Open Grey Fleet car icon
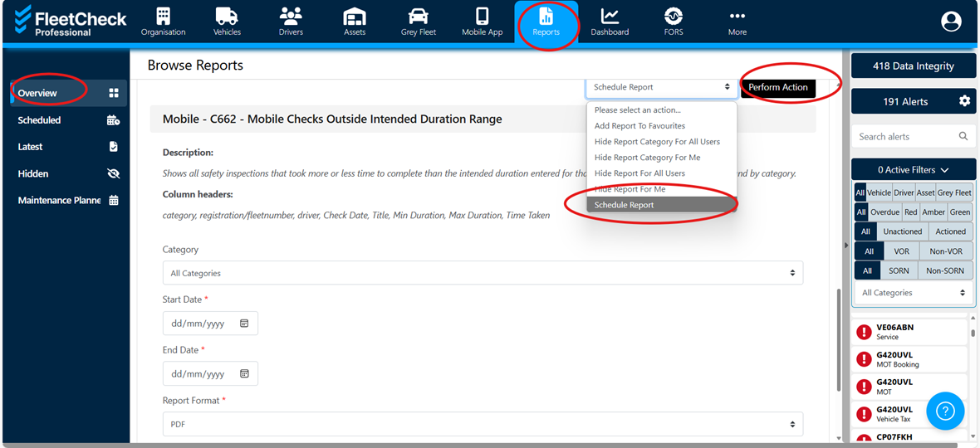Image resolution: width=980 pixels, height=448 pixels. click(419, 17)
